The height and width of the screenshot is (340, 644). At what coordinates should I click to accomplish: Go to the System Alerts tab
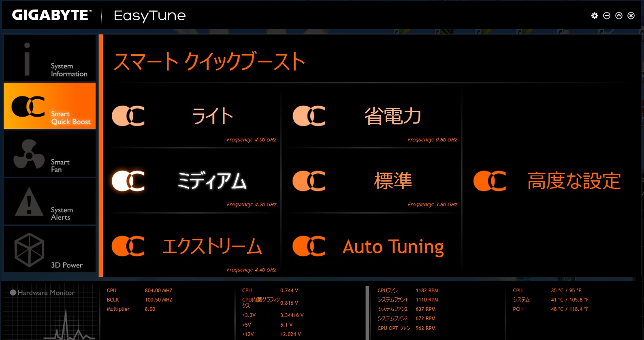tap(49, 202)
